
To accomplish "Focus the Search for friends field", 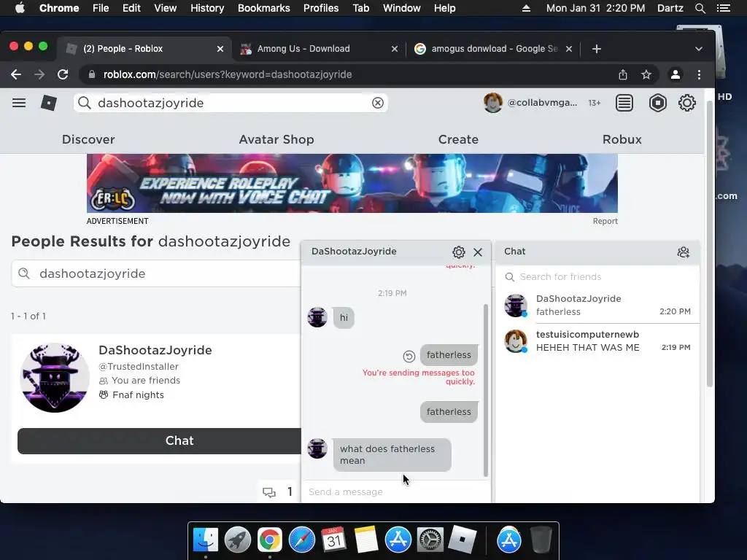I will (597, 276).
